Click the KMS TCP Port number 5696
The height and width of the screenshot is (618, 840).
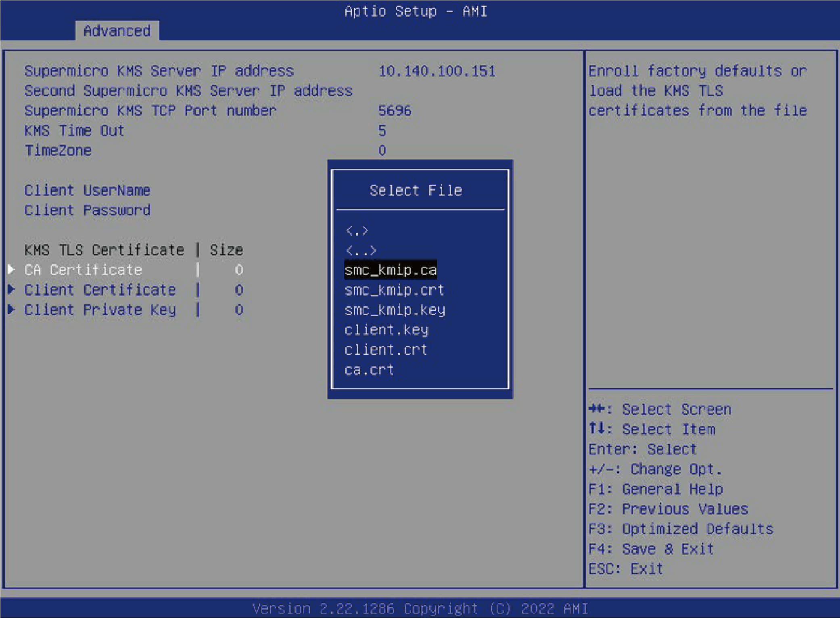point(394,111)
